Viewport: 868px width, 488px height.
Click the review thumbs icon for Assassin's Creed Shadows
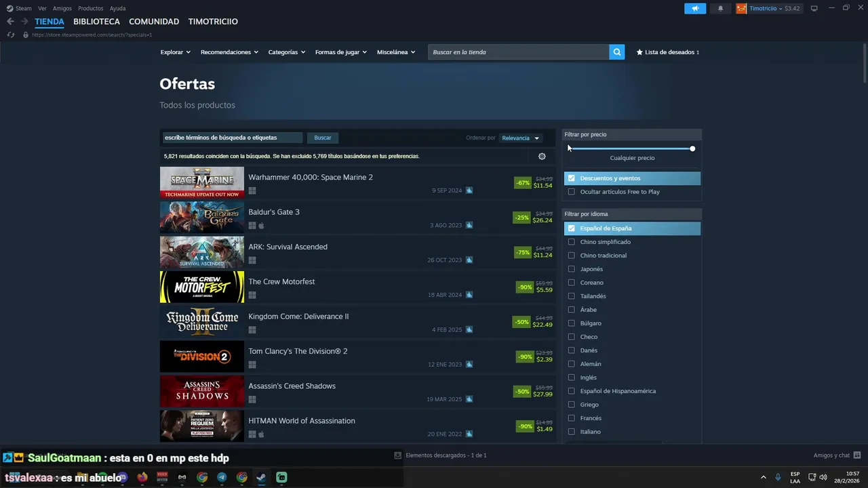469,399
